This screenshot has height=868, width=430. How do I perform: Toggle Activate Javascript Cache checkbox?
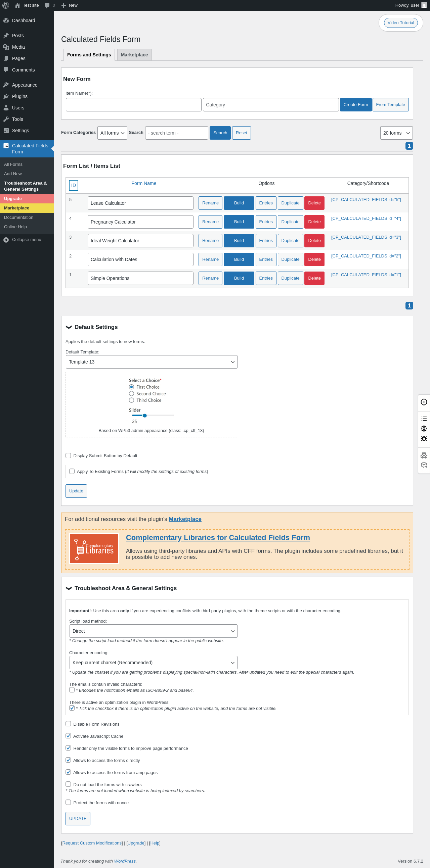pos(68,736)
